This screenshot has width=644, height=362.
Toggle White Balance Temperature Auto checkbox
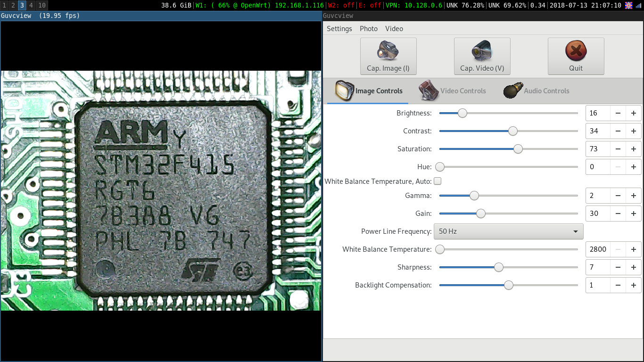coord(438,181)
